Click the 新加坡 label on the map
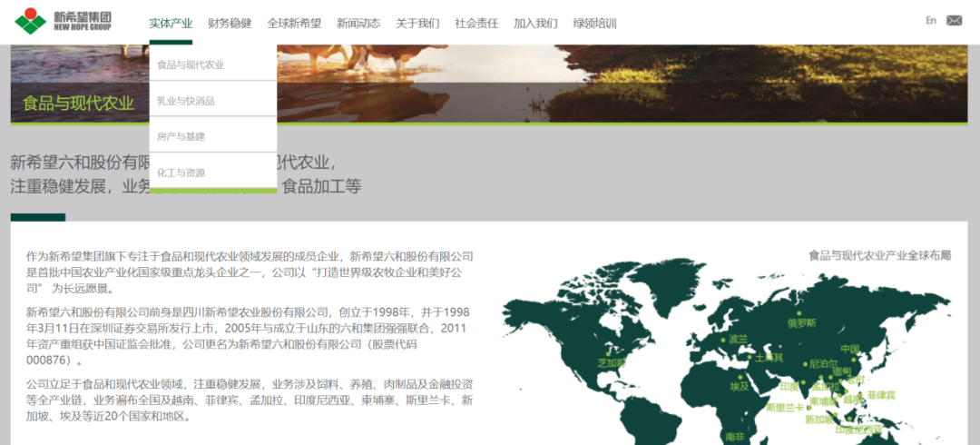The height and width of the screenshot is (445, 980). pos(819,420)
